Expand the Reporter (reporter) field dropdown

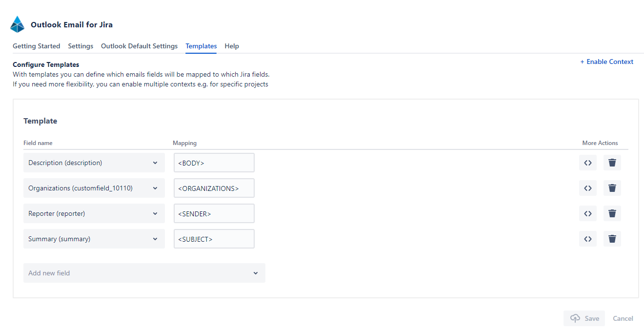[x=94, y=213]
